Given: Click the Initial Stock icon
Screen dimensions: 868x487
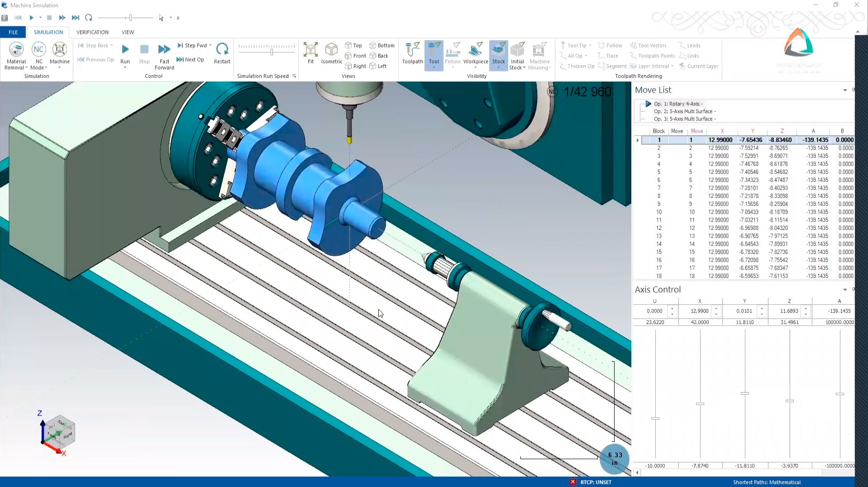Looking at the screenshot, I should [517, 54].
